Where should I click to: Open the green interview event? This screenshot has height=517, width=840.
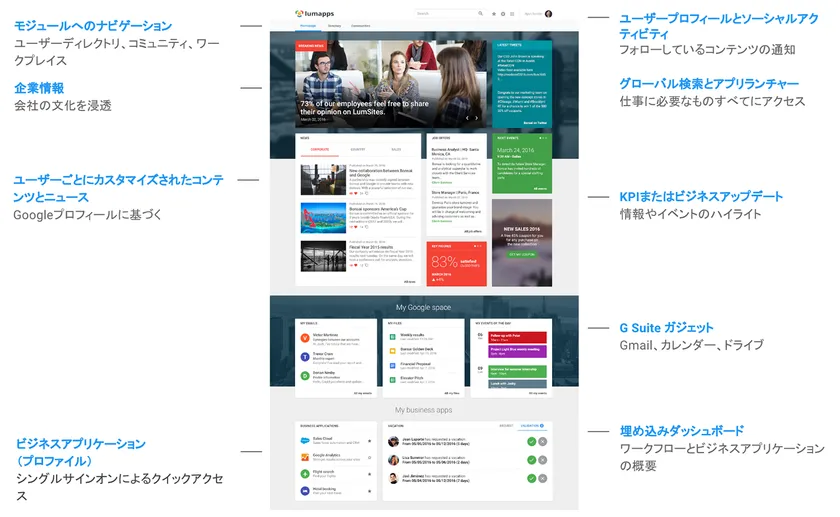pyautogui.click(x=518, y=371)
